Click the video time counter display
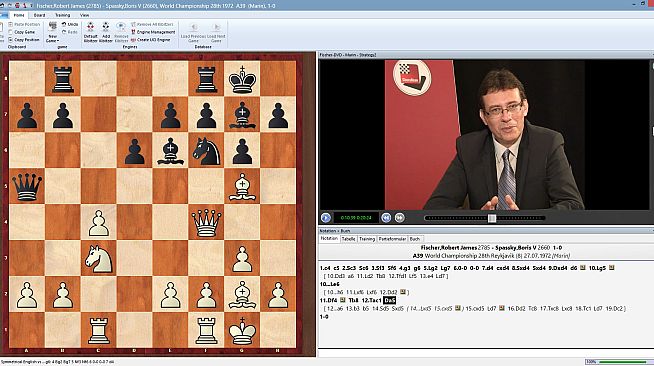This screenshot has width=654, height=366. [x=356, y=218]
